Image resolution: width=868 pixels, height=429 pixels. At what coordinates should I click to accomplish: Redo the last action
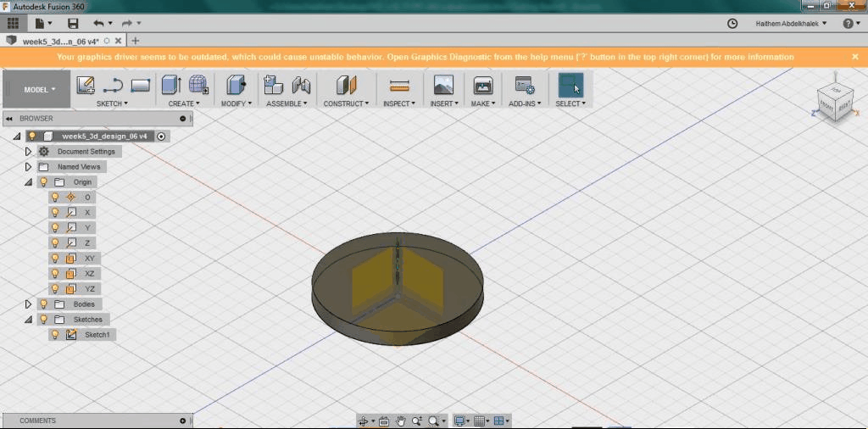(127, 23)
